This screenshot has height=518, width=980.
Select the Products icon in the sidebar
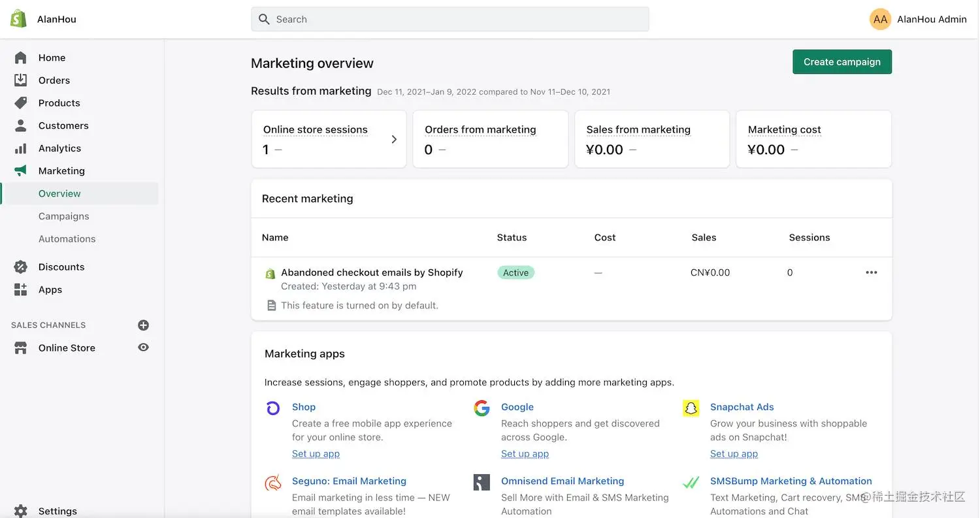pyautogui.click(x=21, y=103)
